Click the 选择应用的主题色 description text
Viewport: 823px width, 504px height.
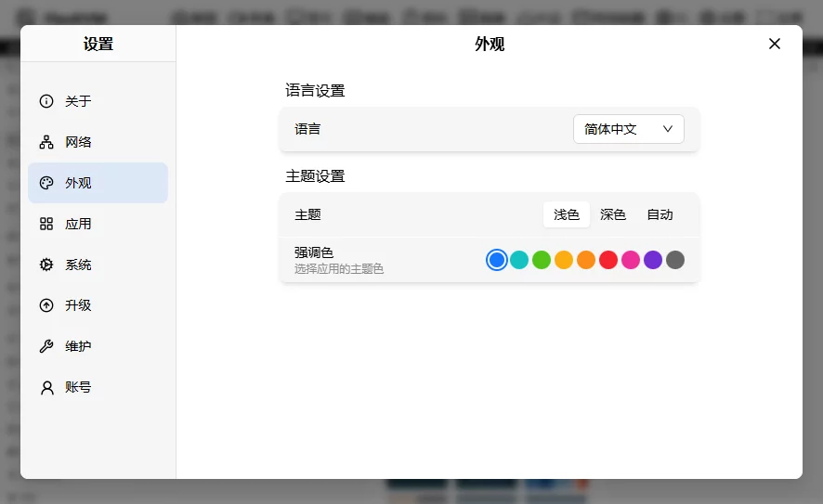(x=339, y=269)
